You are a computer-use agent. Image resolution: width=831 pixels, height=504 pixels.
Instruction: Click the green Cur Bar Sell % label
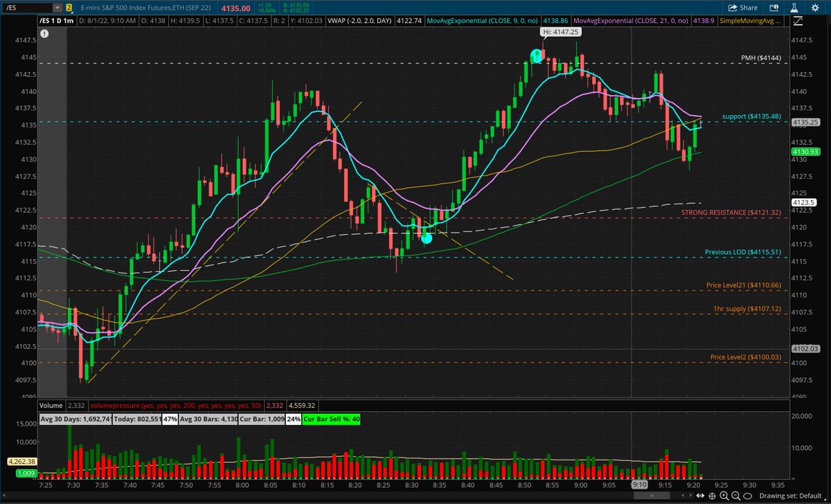(x=331, y=419)
